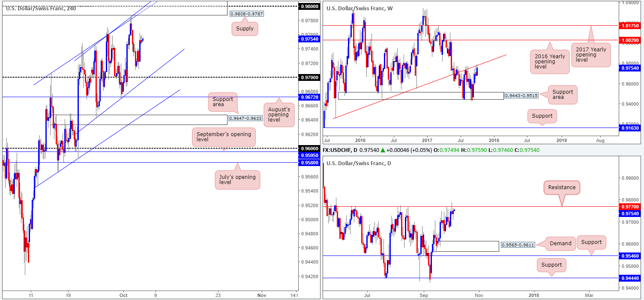
Task: Click the 'Sep' label on daily time axis
Action: 424,295
